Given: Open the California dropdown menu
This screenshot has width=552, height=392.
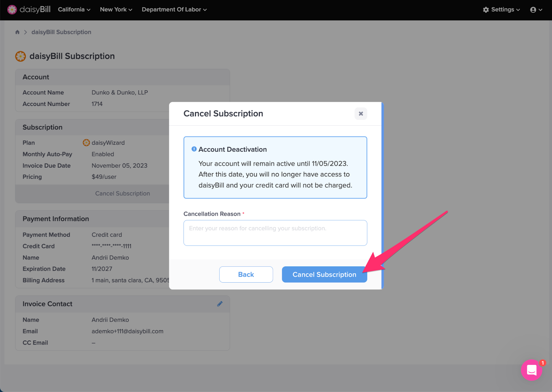Looking at the screenshot, I should coord(74,10).
